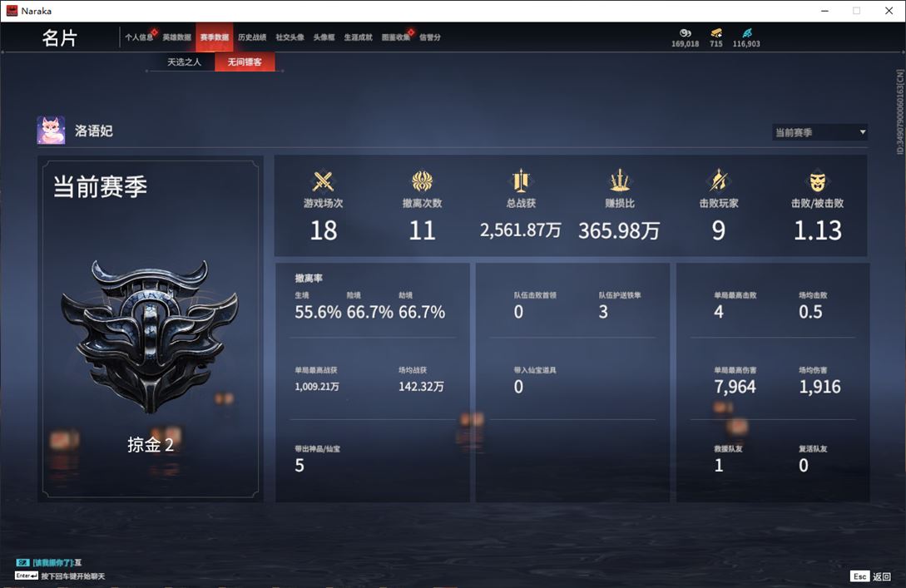Switch to 天选之人 sub-tab
Screen dimensions: 906x588
[x=185, y=62]
